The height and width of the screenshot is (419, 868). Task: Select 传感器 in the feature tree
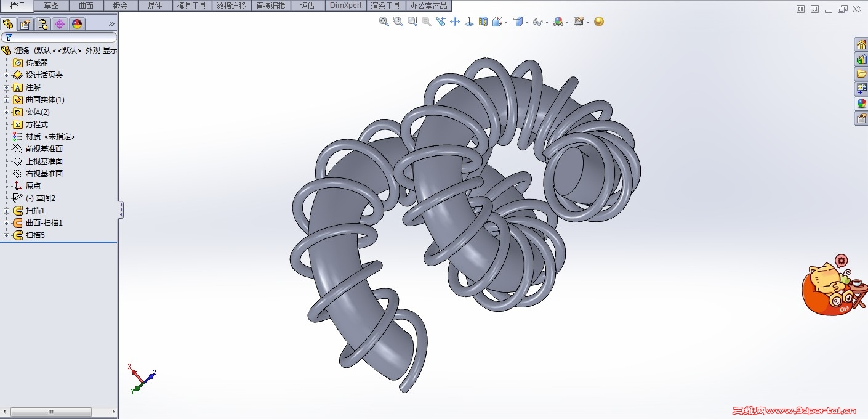[x=31, y=63]
